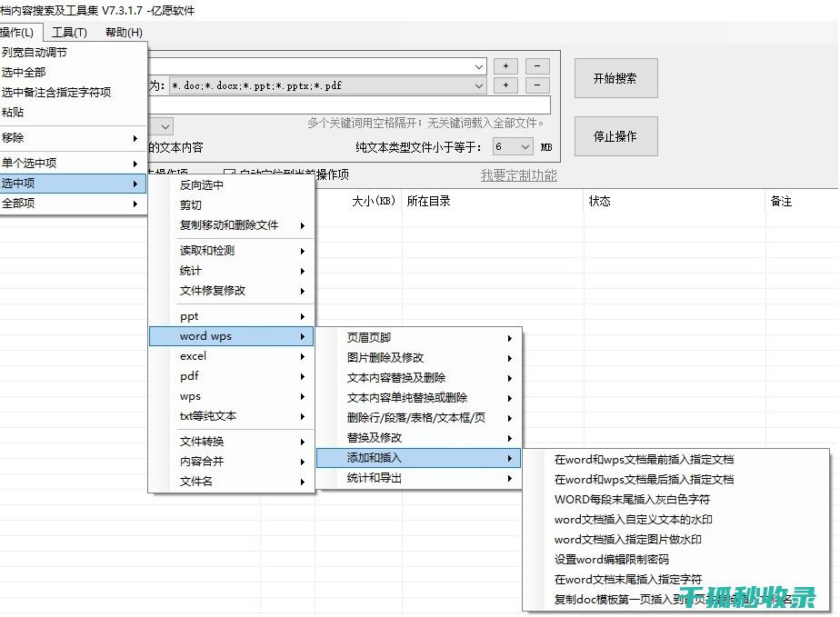Expand the 移除 submenu

click(73, 138)
